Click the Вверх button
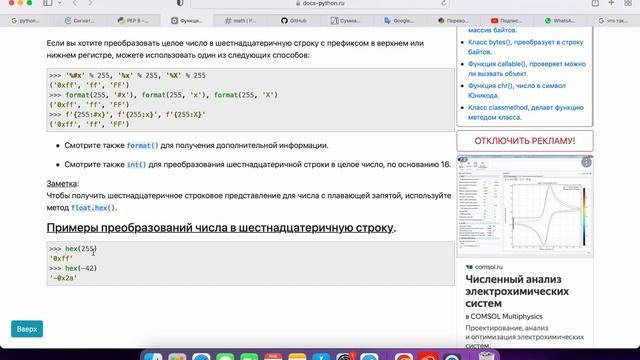Screen dimensions: 640x360 point(27,329)
